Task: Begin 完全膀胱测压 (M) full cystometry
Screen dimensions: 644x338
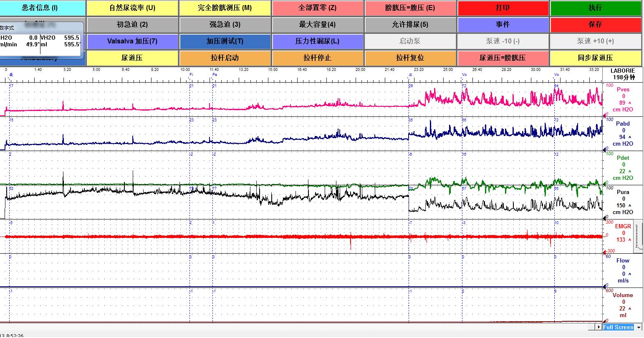Action: coord(225,8)
